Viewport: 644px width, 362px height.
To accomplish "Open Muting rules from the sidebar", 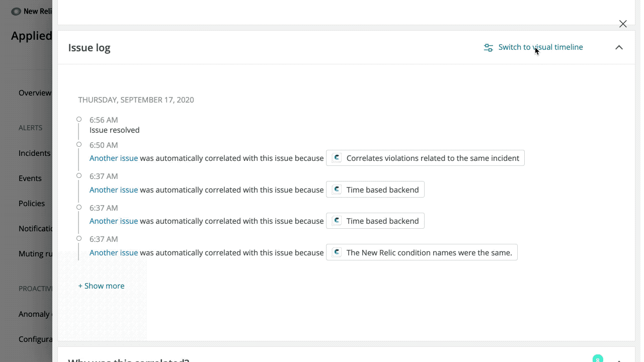I will coord(34,253).
